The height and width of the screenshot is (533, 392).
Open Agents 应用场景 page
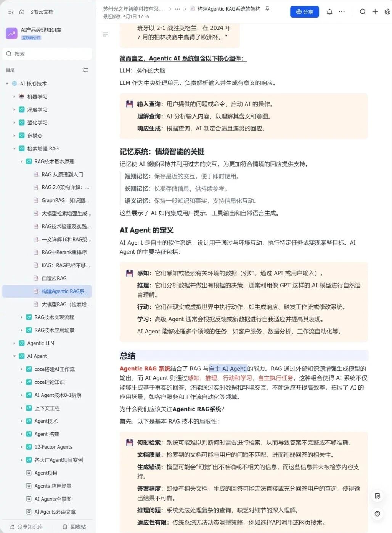(x=53, y=486)
